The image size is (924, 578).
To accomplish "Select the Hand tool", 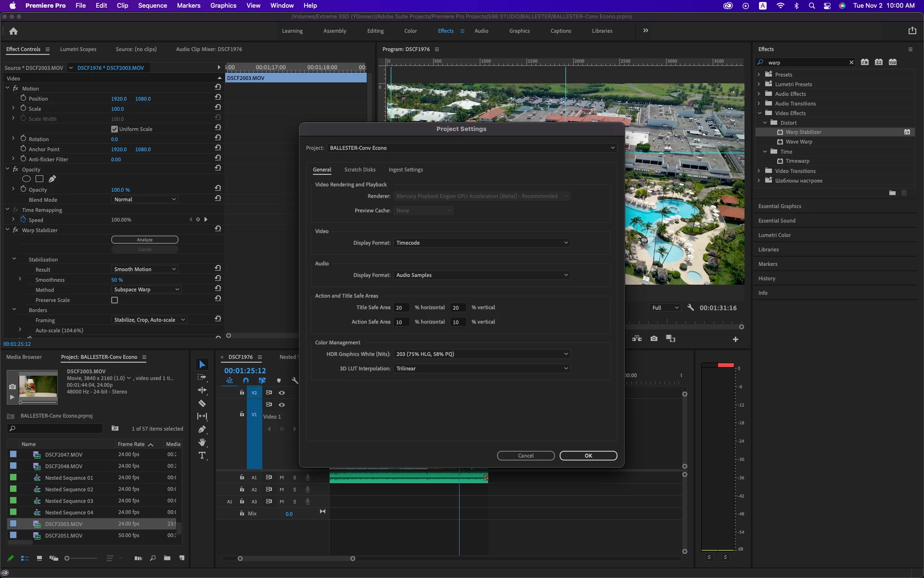I will click(202, 442).
